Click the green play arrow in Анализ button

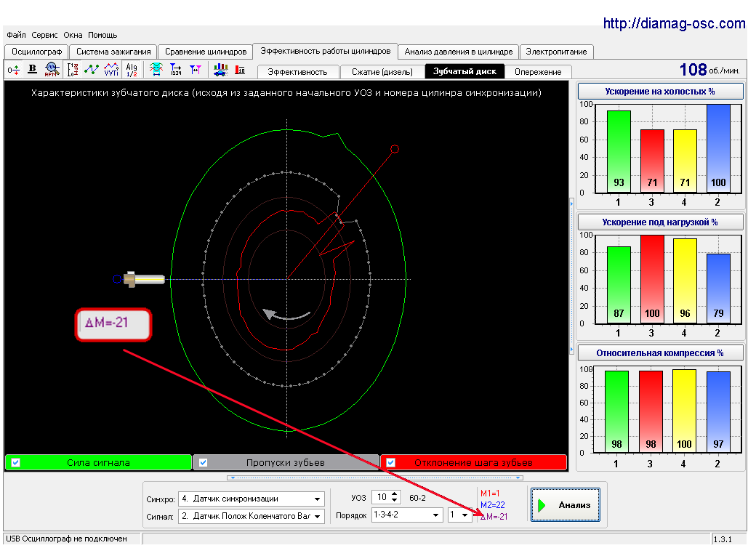point(542,505)
